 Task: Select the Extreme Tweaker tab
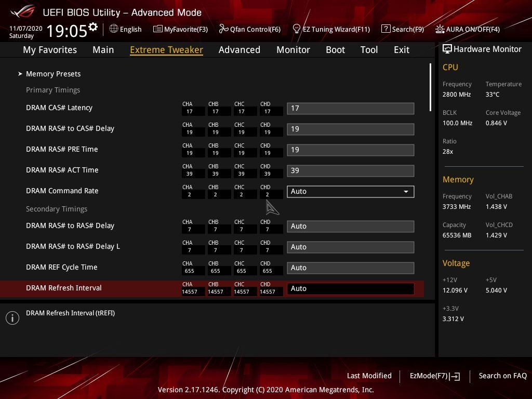tap(167, 50)
